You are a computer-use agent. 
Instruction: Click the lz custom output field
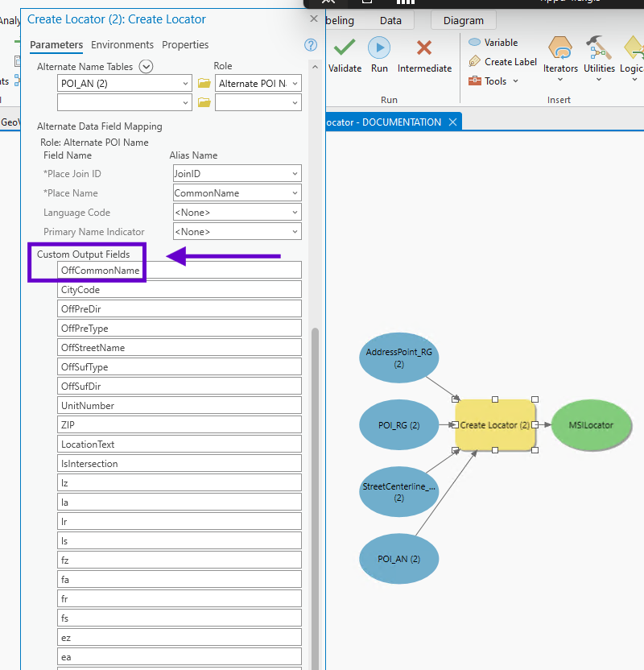[180, 482]
